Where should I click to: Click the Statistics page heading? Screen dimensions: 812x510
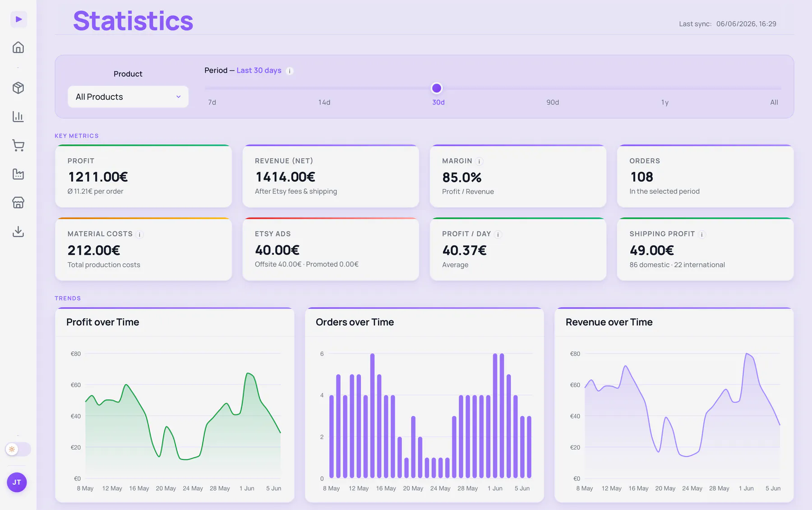[x=133, y=21]
